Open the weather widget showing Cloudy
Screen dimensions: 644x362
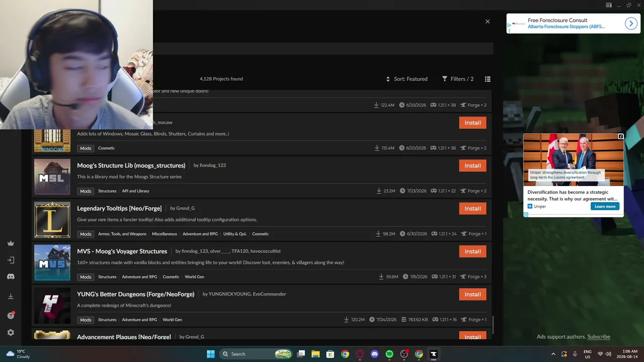pos(18,354)
